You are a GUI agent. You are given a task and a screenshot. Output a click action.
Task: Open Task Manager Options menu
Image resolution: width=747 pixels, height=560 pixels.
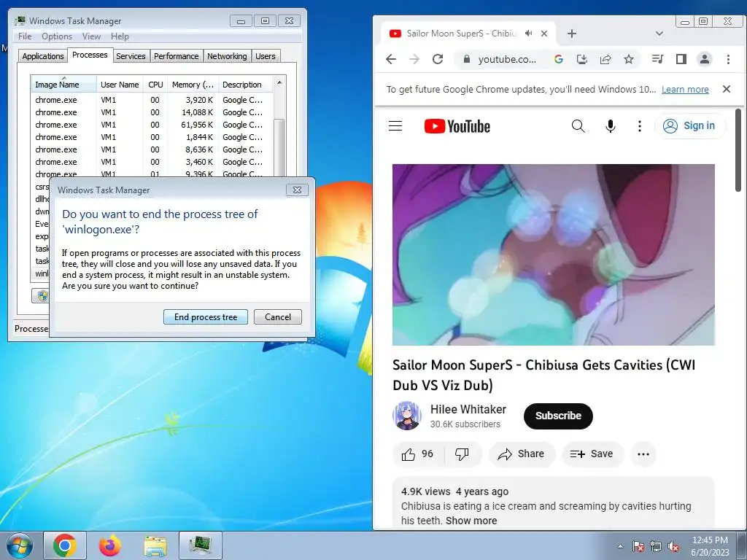pos(57,36)
